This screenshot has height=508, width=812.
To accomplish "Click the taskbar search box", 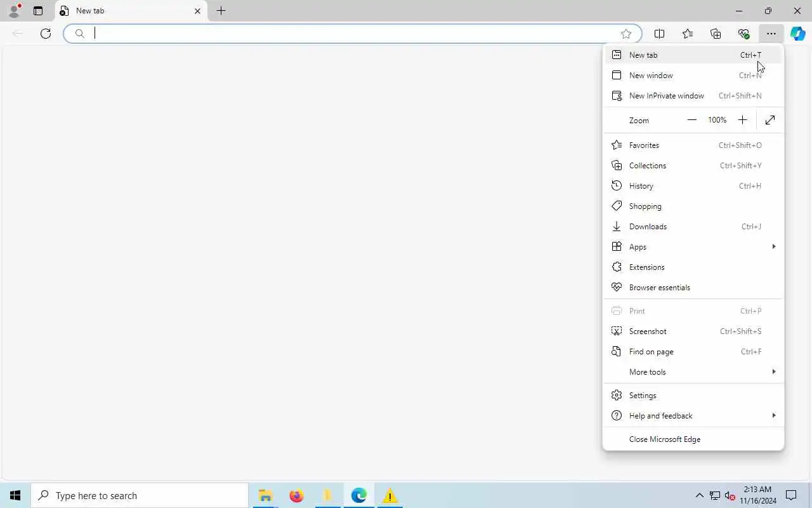I will point(140,495).
